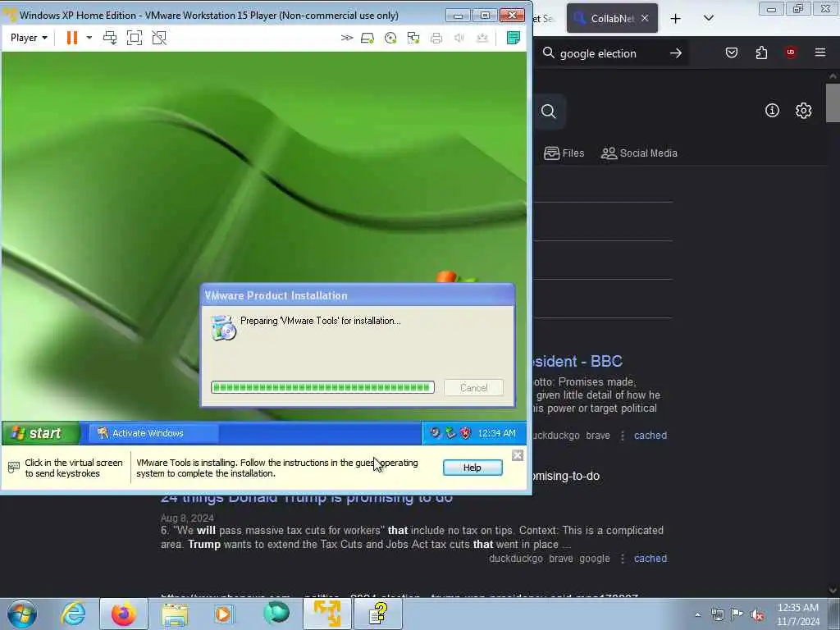Screen dimensions: 840x630
Task: Click the VMware Tools installation progress bar
Action: [322, 387]
